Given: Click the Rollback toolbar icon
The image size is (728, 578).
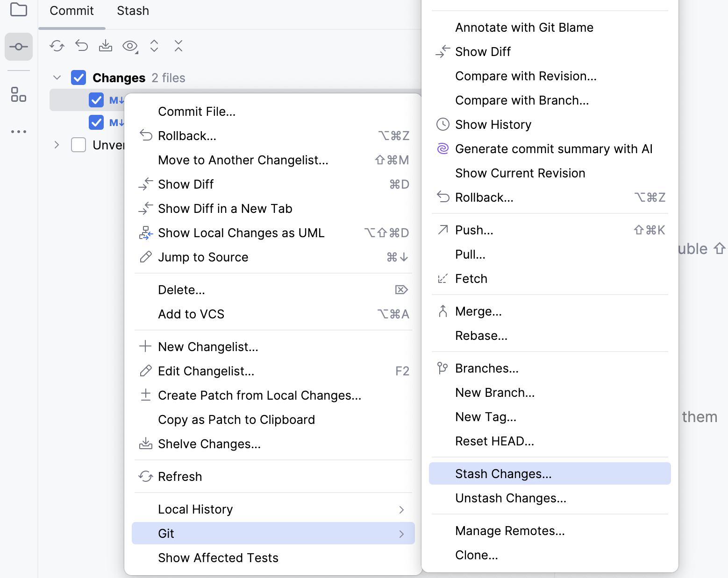Looking at the screenshot, I should (81, 46).
